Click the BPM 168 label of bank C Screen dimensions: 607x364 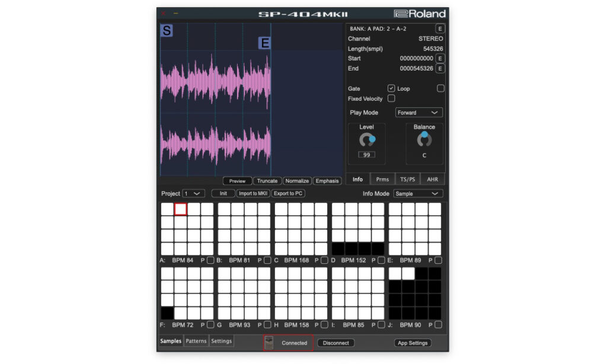pos(296,260)
